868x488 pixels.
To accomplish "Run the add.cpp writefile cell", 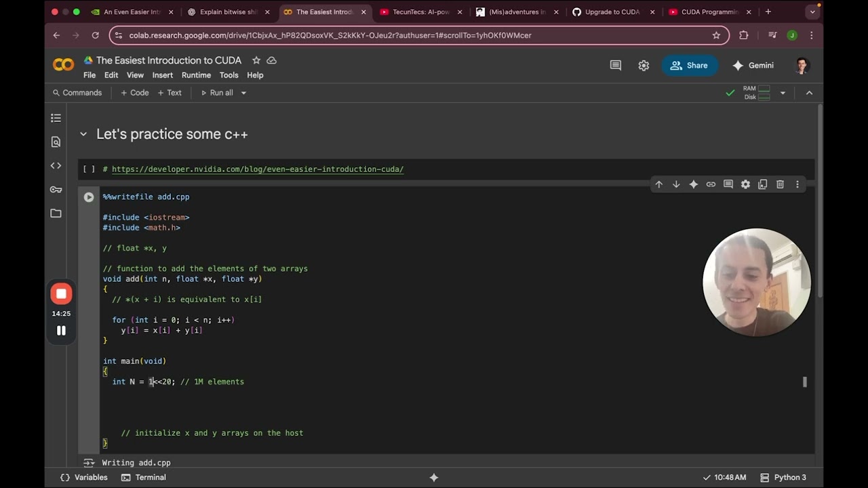I will pos(89,197).
